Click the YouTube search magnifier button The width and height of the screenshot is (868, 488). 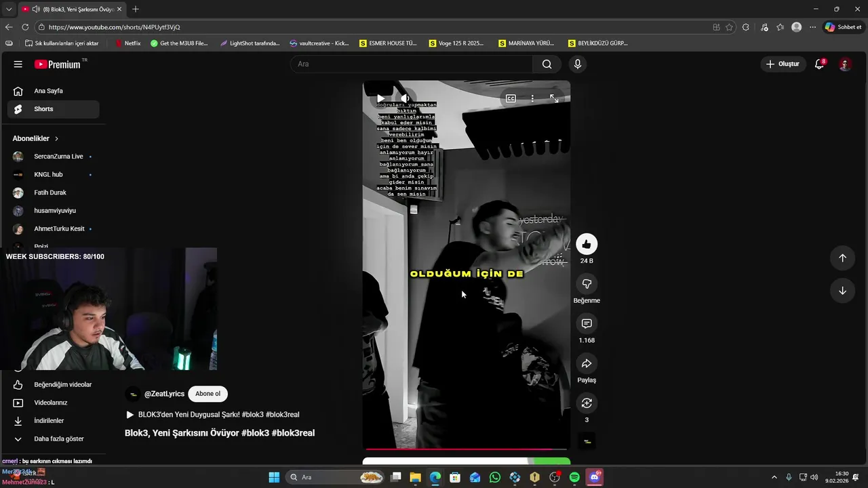pos(547,64)
